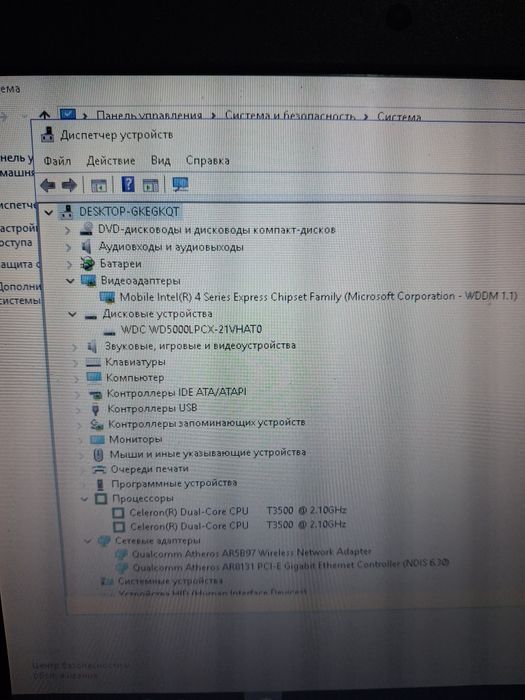Select Qualcomm Atheros AR5B97 Wireless Network Adapter
The height and width of the screenshot is (700, 525).
pyautogui.click(x=251, y=553)
